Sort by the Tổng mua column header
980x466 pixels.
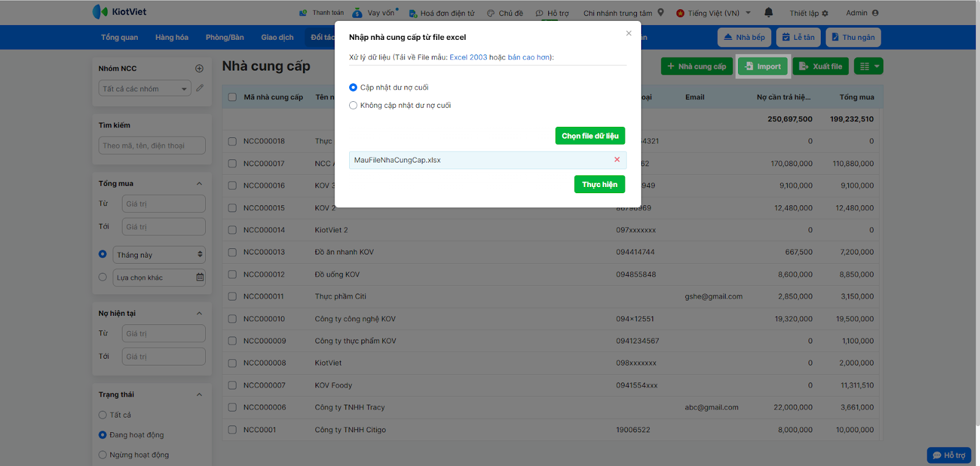pos(856,97)
